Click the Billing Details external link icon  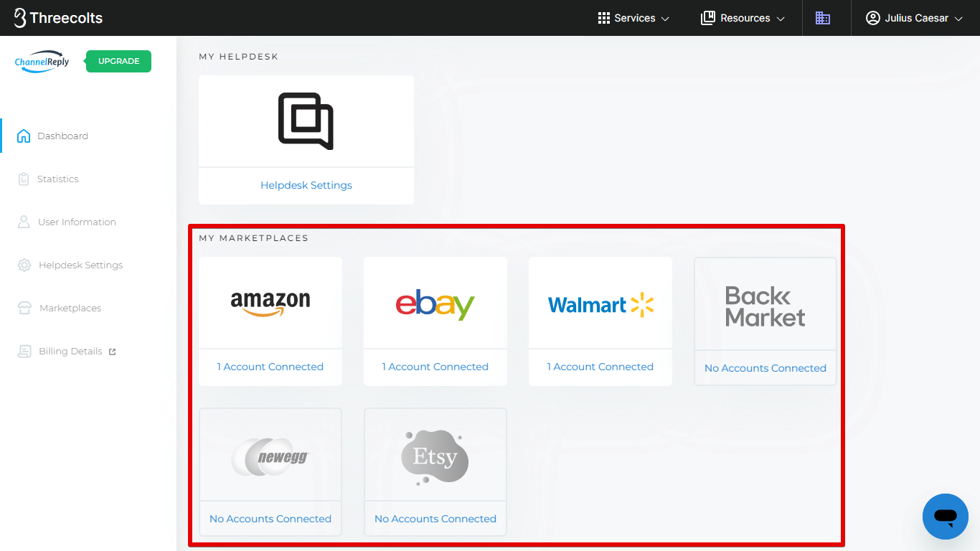pyautogui.click(x=112, y=352)
